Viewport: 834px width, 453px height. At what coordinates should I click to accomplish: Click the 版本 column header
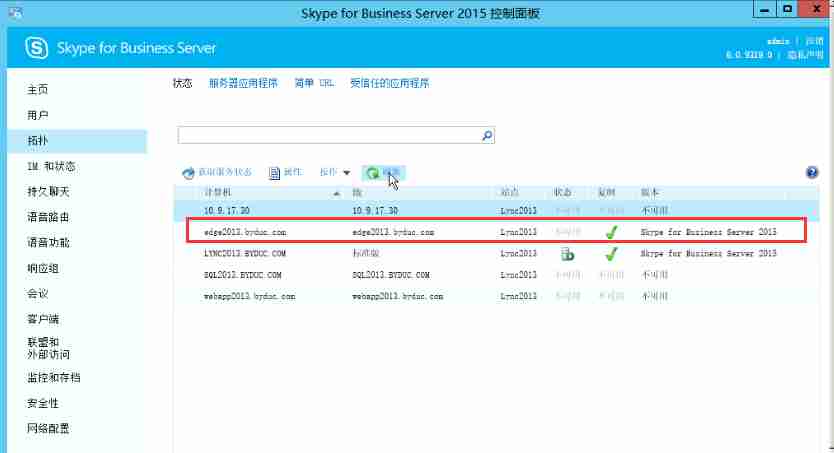(649, 192)
